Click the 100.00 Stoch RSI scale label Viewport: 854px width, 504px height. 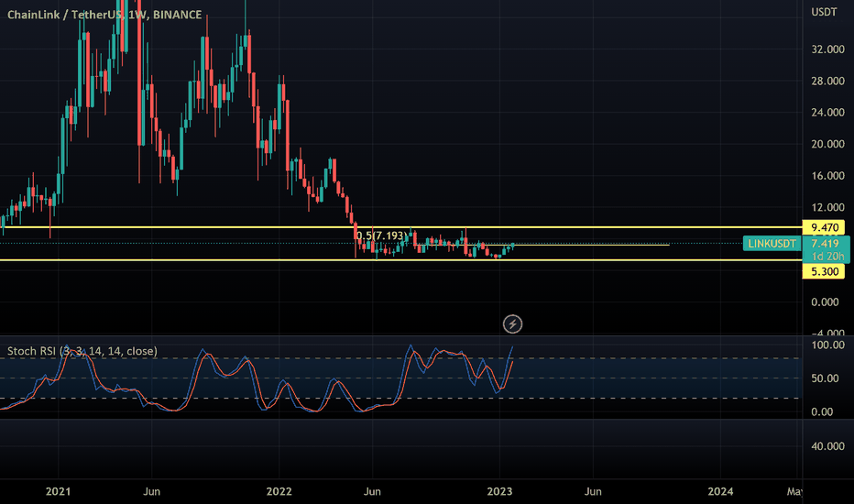(827, 345)
